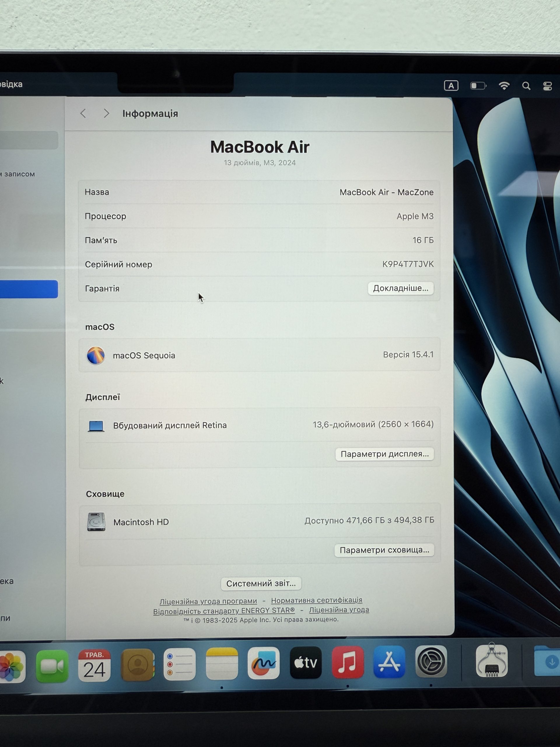Viewport: 560px width, 747px height.
Task: Go back with the left chevron
Action: tap(83, 114)
